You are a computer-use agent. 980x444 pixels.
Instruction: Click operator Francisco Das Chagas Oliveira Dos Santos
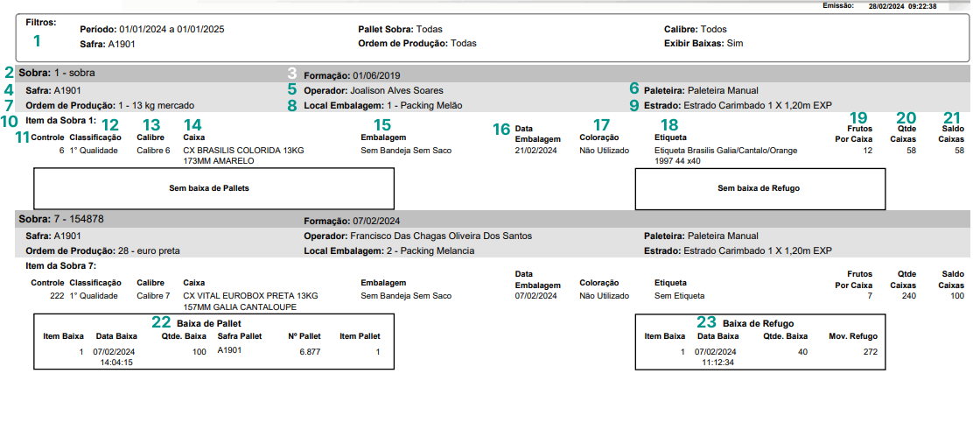(441, 236)
